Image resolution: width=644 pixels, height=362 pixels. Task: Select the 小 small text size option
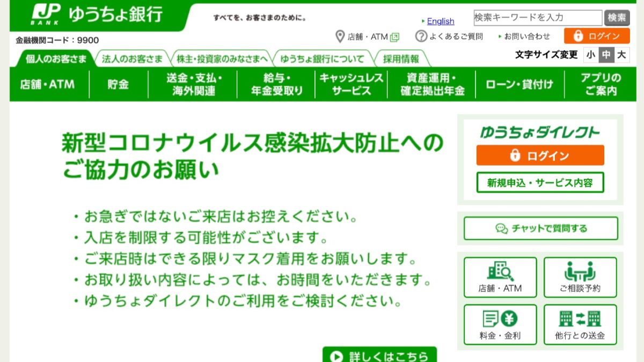point(590,55)
